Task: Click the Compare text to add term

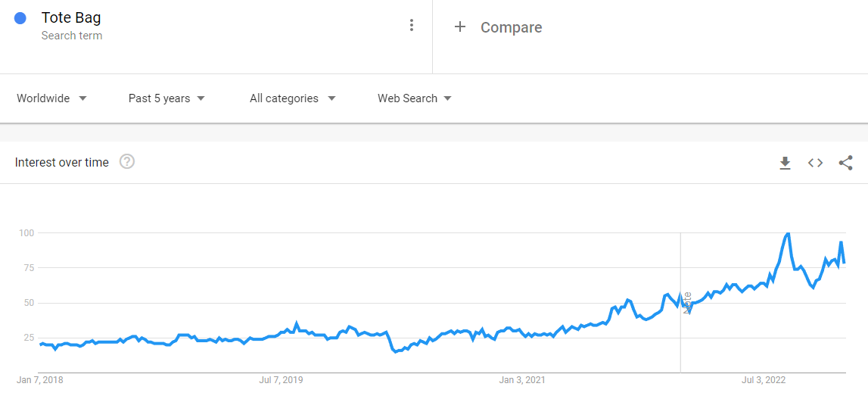Action: click(511, 27)
